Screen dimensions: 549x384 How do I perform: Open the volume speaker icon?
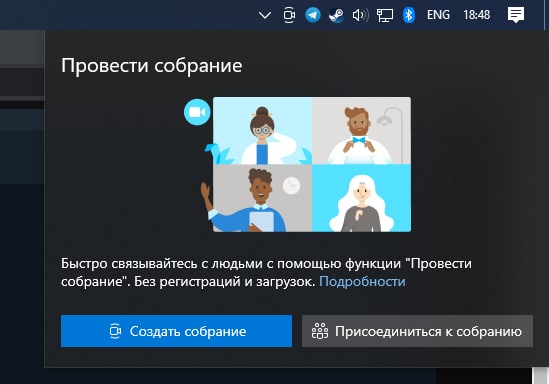click(361, 15)
